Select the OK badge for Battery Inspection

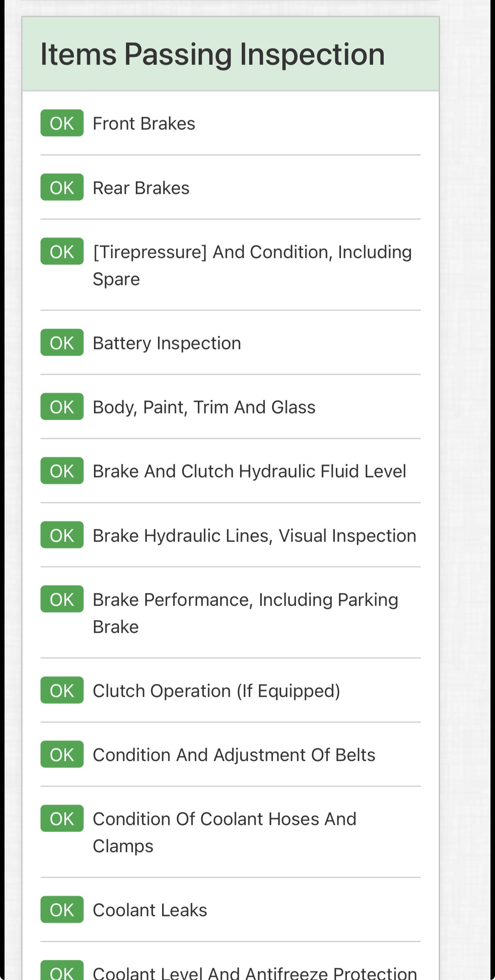[x=62, y=343]
